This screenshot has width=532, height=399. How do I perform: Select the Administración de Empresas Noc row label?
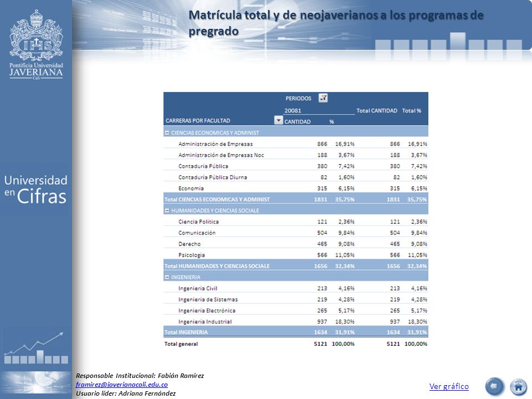point(221,155)
